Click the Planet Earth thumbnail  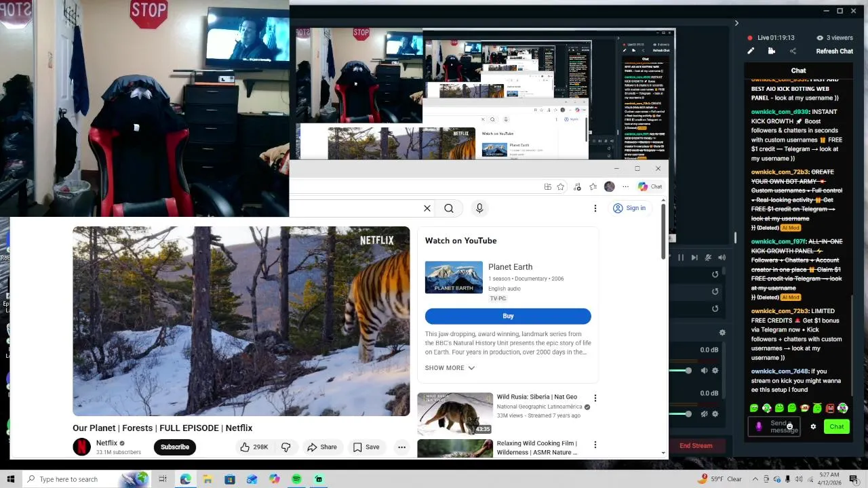point(454,277)
